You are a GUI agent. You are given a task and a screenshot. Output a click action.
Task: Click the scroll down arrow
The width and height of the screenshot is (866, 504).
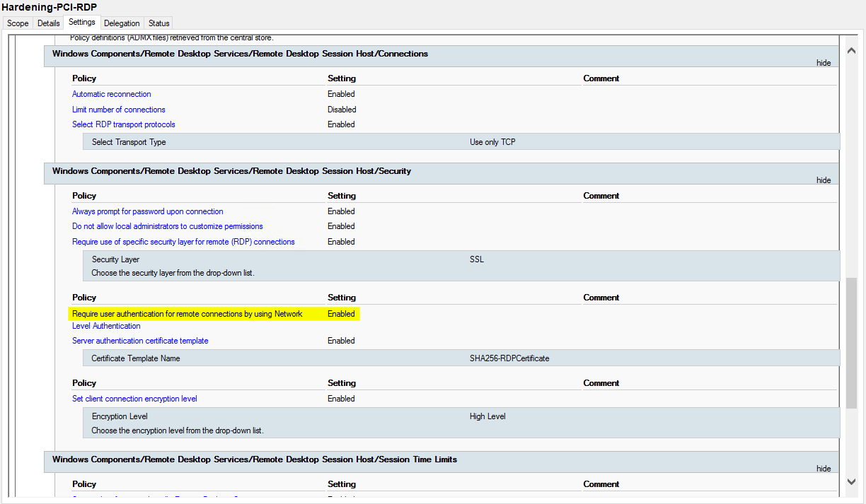(851, 481)
